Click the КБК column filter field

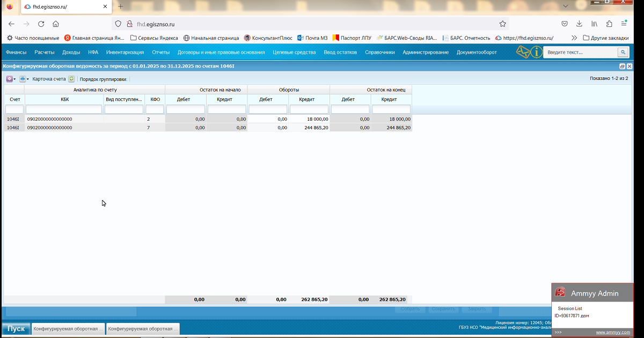[x=64, y=109]
